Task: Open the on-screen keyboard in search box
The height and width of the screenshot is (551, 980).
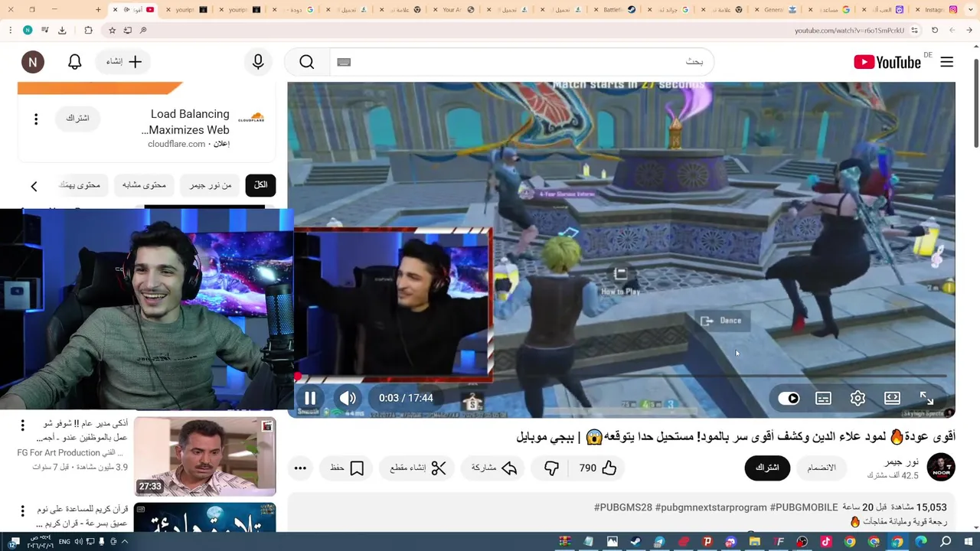Action: (344, 62)
